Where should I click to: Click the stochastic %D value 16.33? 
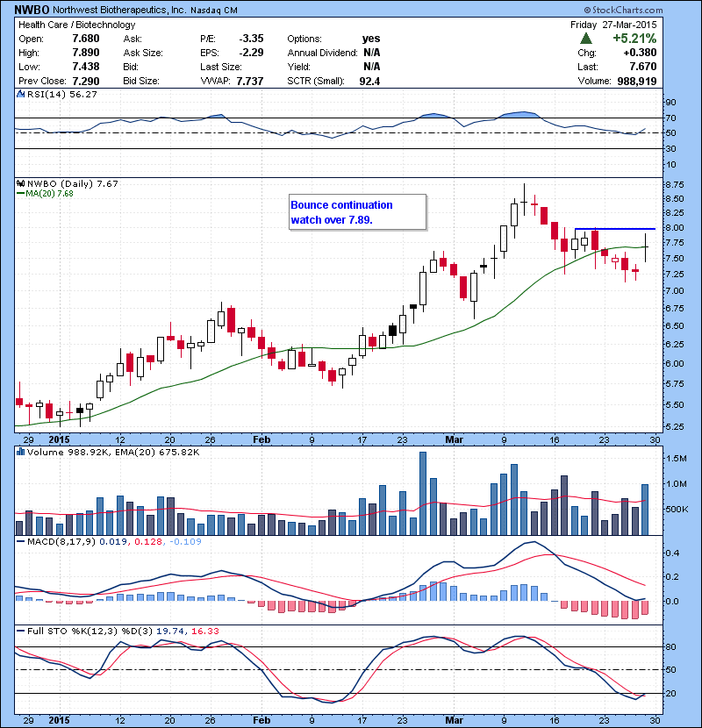tap(204, 631)
